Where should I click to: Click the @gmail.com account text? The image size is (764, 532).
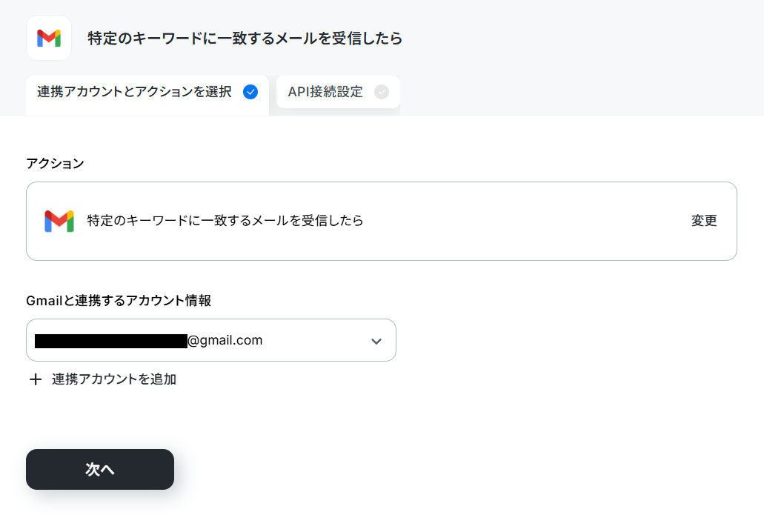pos(225,340)
